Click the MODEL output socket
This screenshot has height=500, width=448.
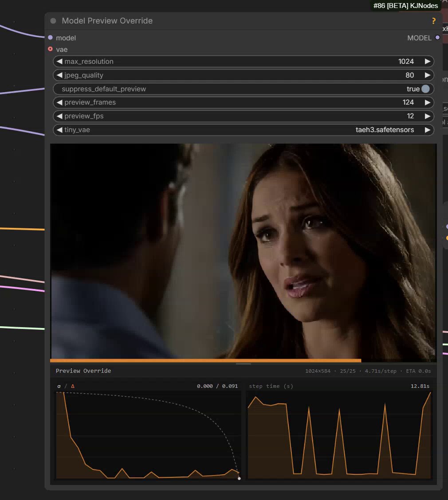(x=437, y=38)
